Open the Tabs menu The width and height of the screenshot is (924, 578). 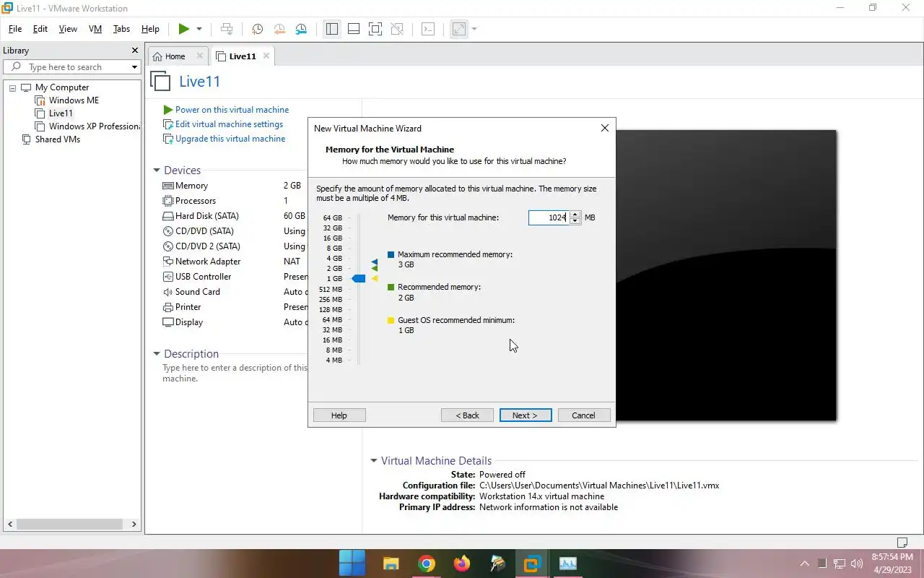click(x=121, y=29)
